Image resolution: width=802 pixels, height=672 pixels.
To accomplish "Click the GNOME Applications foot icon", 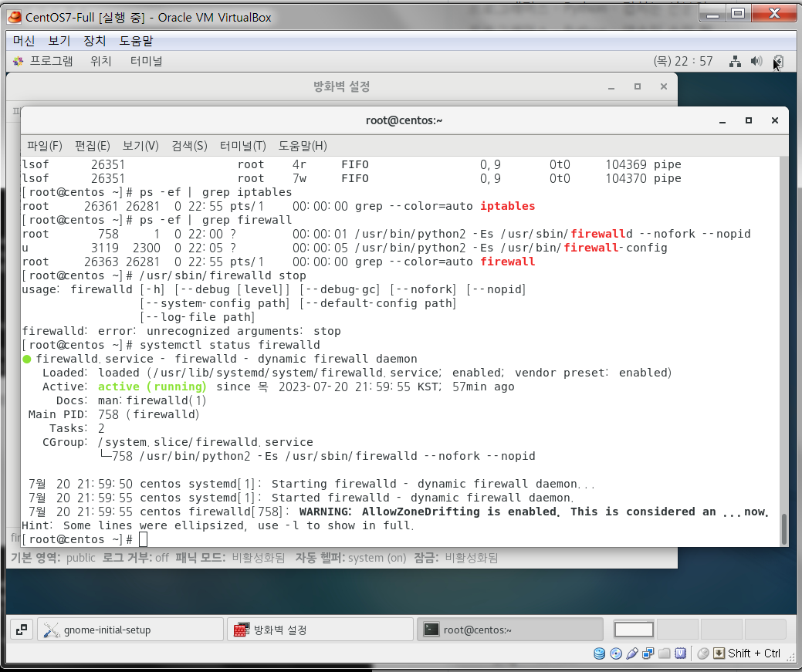I will click(19, 62).
